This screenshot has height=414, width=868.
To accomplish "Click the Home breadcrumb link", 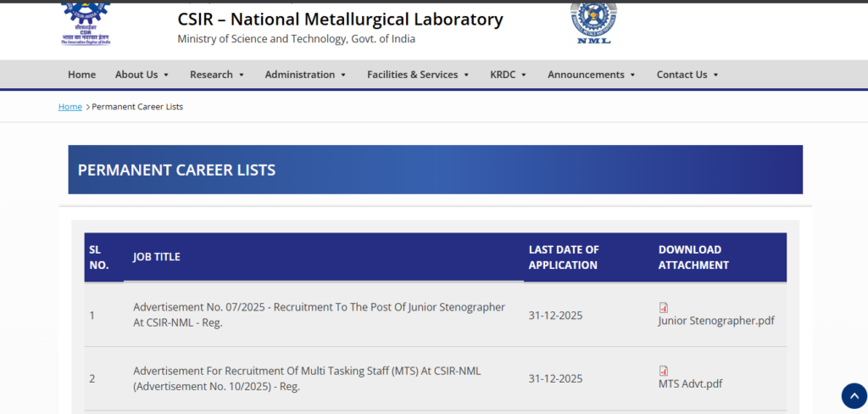I will point(70,107).
